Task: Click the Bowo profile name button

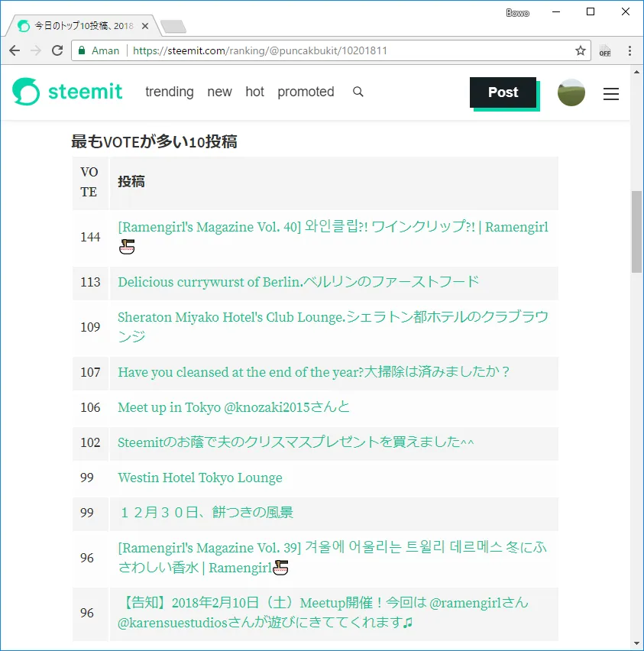Action: tap(517, 13)
